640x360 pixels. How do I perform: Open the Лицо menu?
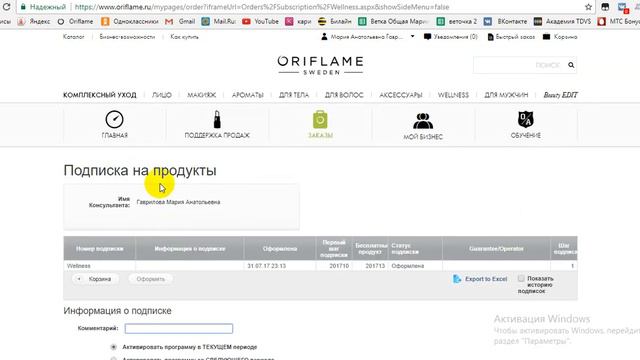pyautogui.click(x=162, y=95)
